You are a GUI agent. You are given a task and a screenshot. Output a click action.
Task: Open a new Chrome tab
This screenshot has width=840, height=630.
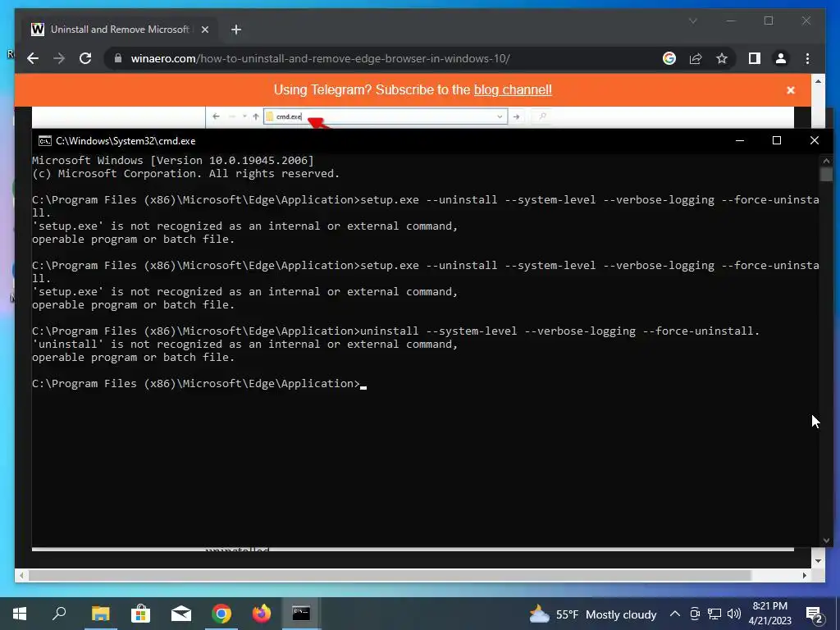236,30
